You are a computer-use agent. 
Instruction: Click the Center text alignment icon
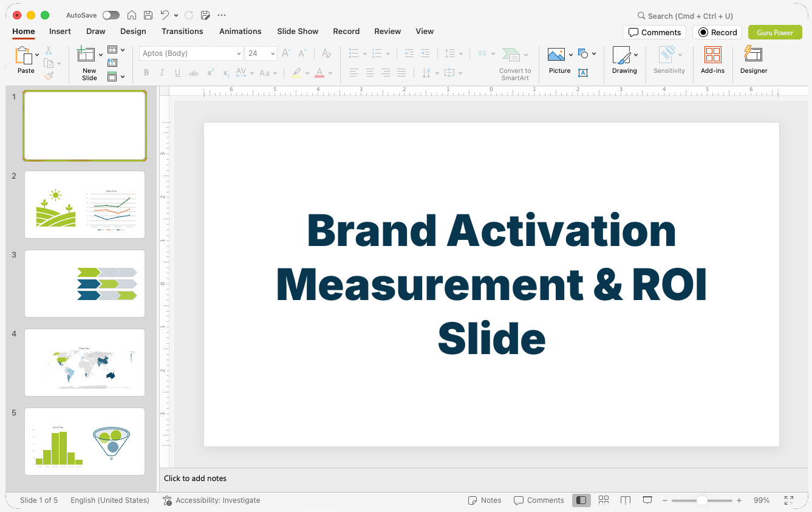coord(370,73)
